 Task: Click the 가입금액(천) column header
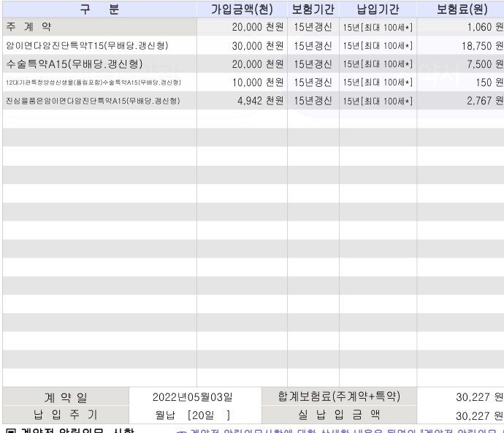(242, 9)
